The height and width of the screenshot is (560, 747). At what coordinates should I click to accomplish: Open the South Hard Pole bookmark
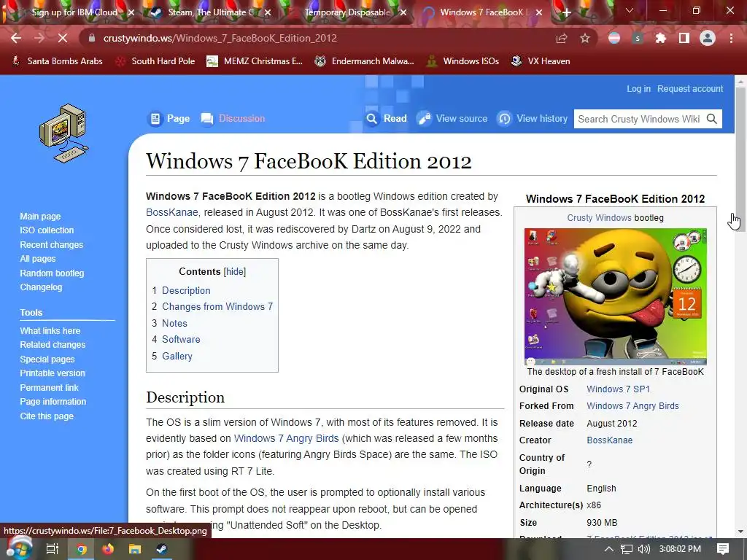click(155, 61)
